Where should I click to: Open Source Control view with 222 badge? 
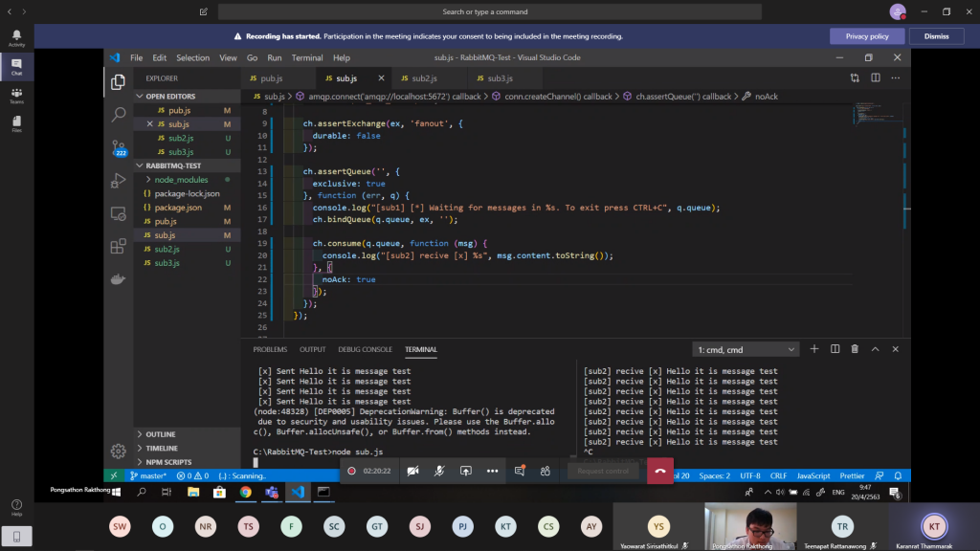[x=119, y=146]
